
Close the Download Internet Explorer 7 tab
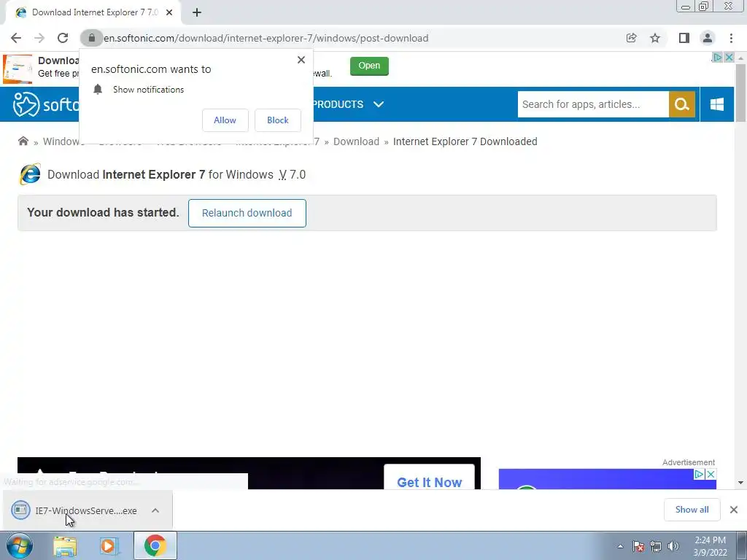pyautogui.click(x=169, y=12)
